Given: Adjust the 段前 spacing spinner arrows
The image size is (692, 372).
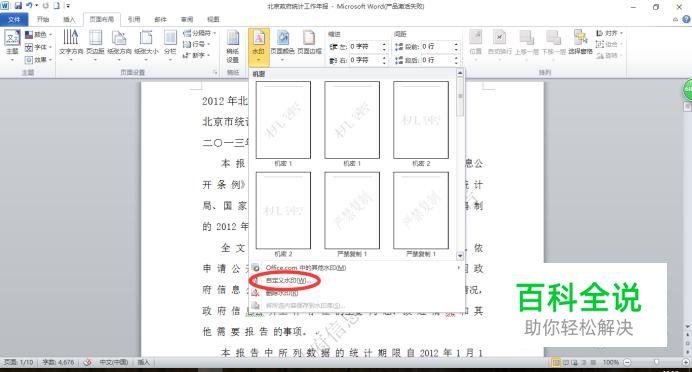Looking at the screenshot, I should pos(456,46).
